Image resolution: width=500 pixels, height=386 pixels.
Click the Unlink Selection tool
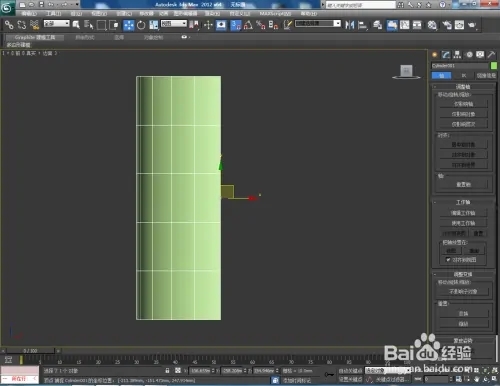tap(22, 25)
